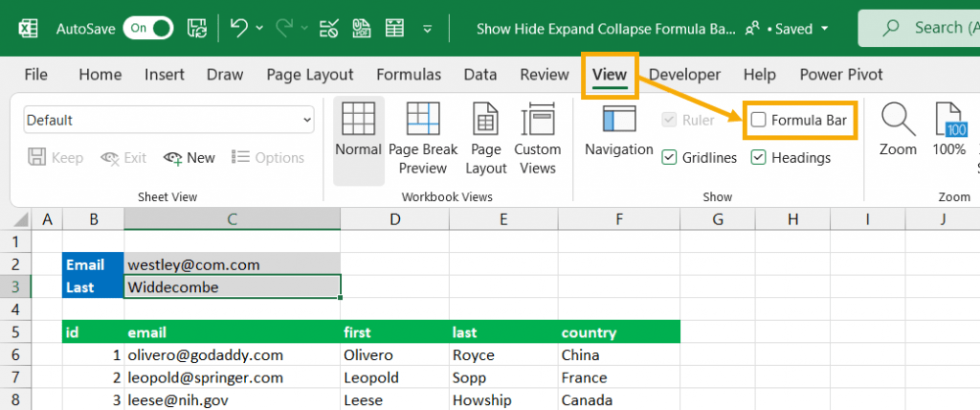Open Custom Views dialog
The image size is (980, 410).
point(537,139)
